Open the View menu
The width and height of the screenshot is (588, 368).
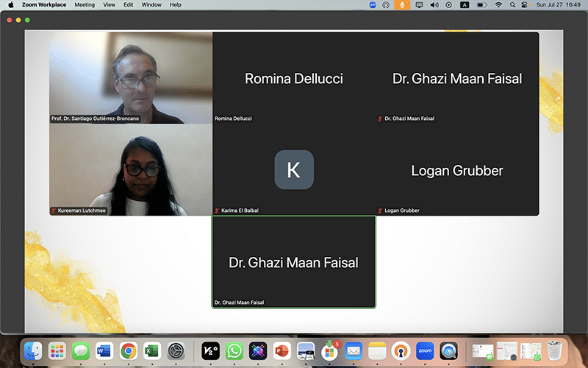(109, 4)
